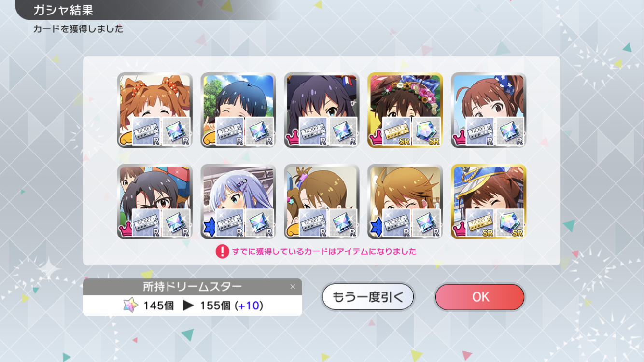This screenshot has height=362, width=644.
Task: Click the silver ticket on first card
Action: (147, 131)
